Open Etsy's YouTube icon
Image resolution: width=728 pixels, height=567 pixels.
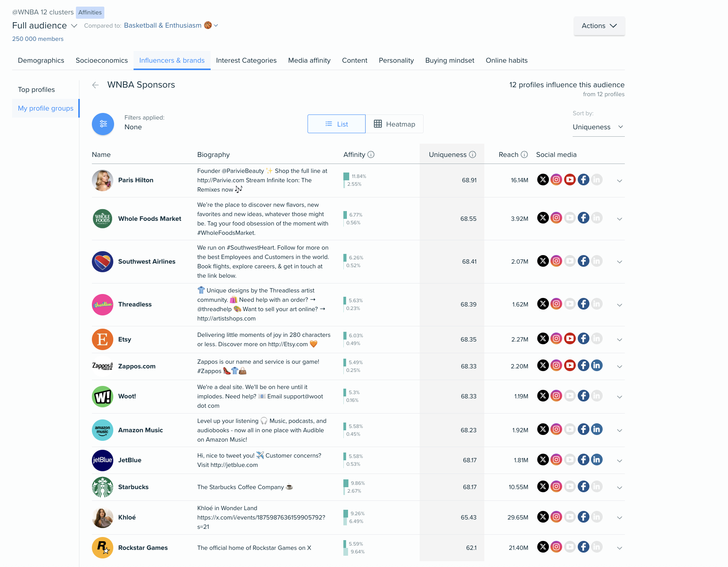(570, 338)
